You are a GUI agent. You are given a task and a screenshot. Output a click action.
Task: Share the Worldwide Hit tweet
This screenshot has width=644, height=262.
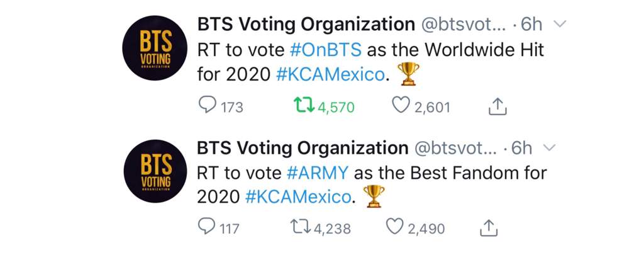tap(497, 107)
